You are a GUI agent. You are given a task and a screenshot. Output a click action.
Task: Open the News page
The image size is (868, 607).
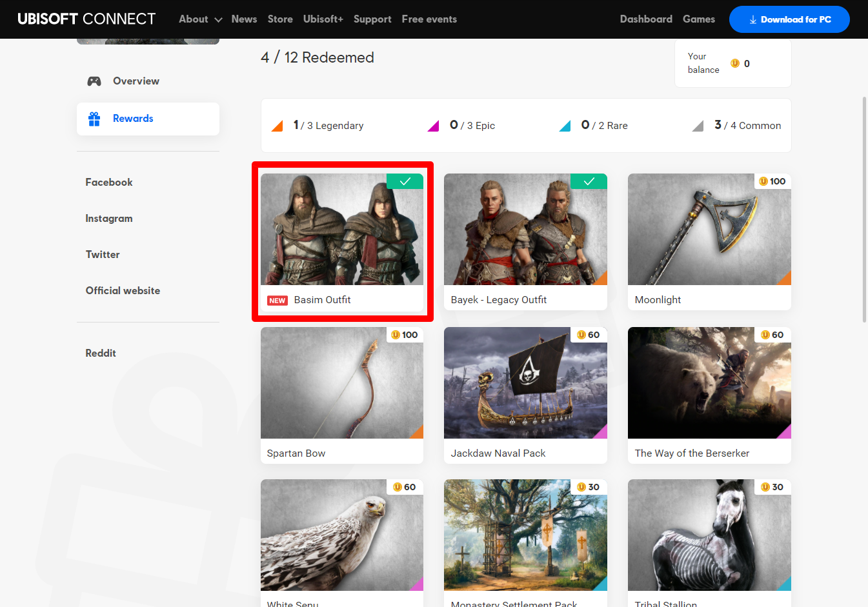244,19
